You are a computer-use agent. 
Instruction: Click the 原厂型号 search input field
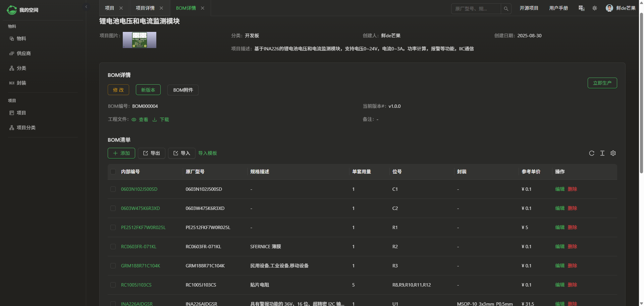[x=476, y=9]
